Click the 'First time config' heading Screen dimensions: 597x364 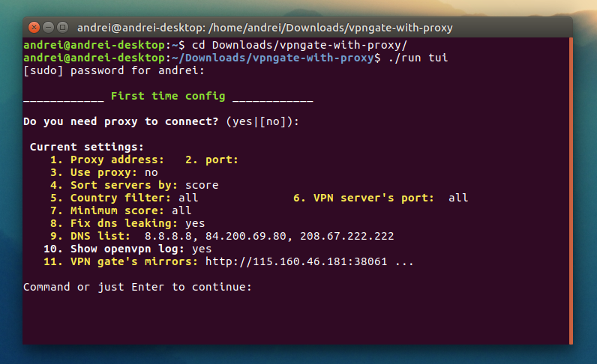(x=168, y=96)
